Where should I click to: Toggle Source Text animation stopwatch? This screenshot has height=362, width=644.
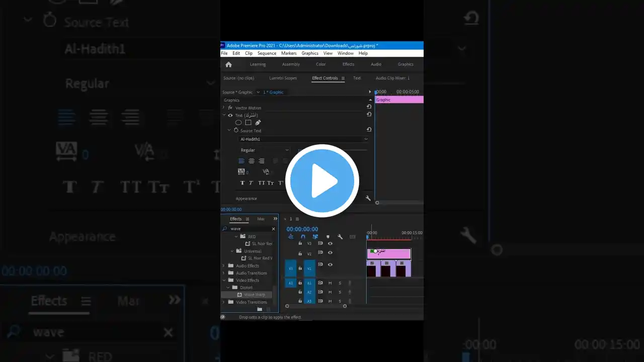click(236, 130)
